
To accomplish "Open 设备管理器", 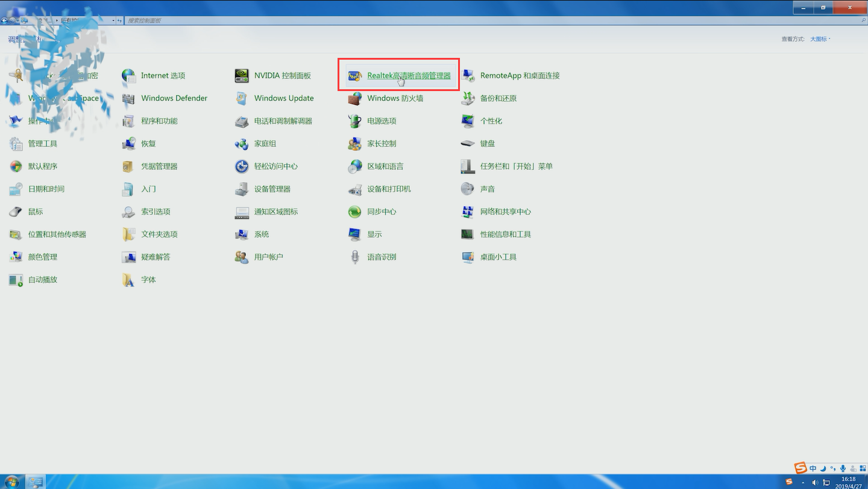I will pos(263,189).
